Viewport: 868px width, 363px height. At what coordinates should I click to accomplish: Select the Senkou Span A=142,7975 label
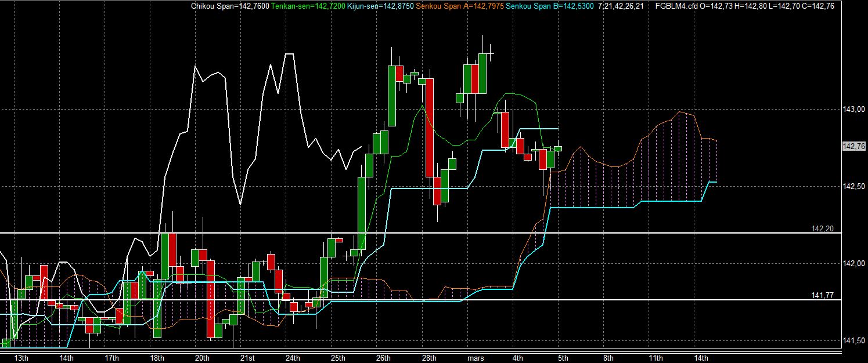click(x=460, y=6)
